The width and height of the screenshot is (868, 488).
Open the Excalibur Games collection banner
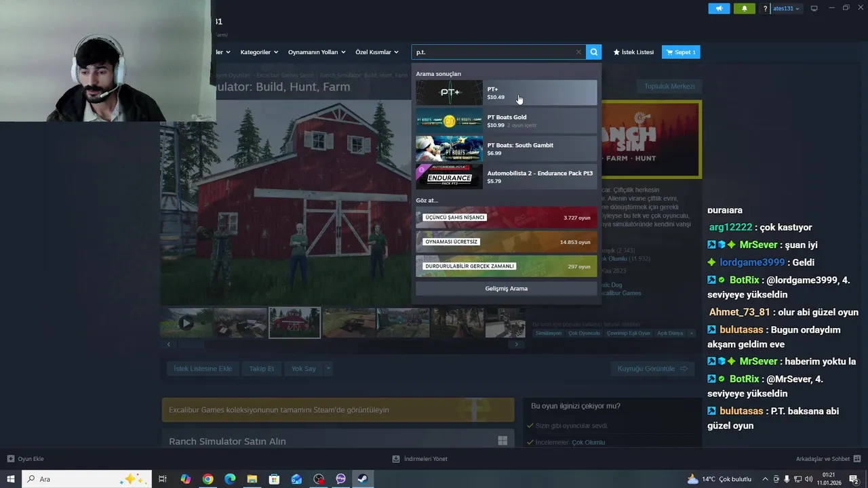pos(338,410)
